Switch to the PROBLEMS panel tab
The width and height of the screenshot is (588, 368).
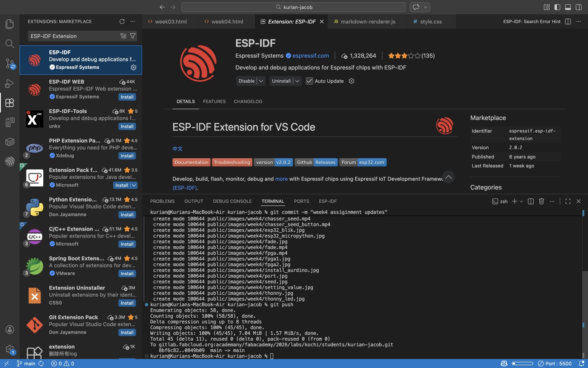[x=163, y=201]
